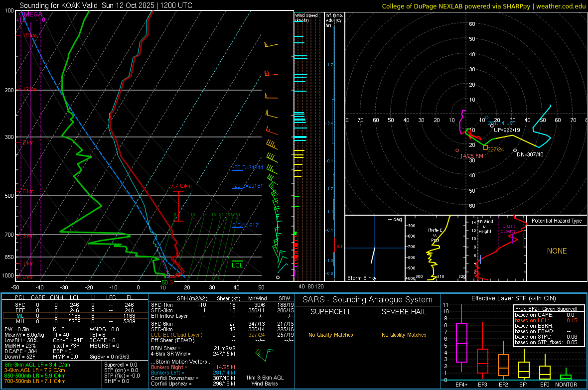
Task: Click the 14/25 RM hodograph label
Action: tap(472, 156)
